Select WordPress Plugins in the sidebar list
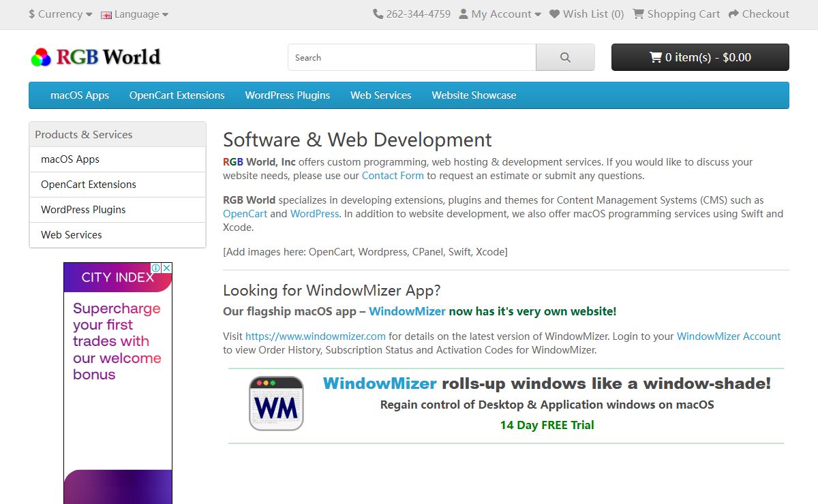Image resolution: width=818 pixels, height=504 pixels. click(x=117, y=210)
